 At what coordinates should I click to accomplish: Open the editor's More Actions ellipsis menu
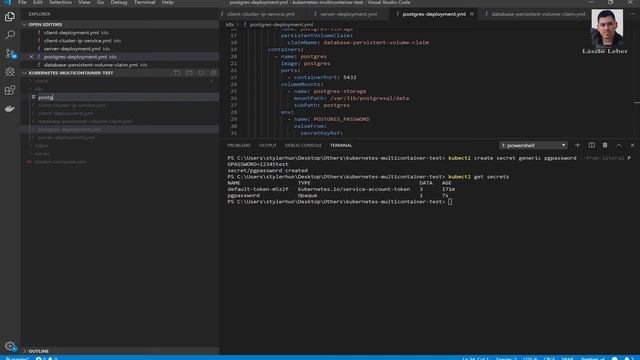coord(632,14)
